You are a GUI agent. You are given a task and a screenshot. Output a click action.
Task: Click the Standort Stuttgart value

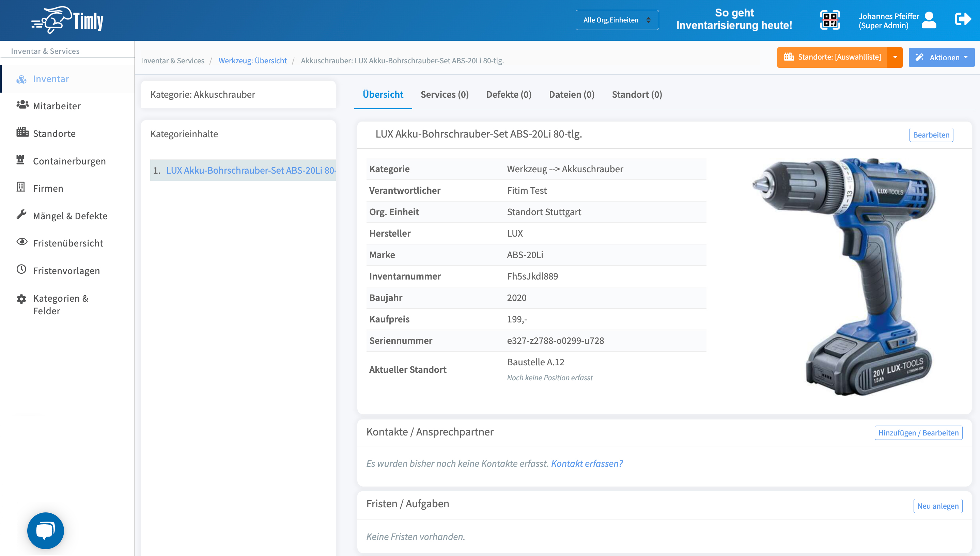pos(544,212)
